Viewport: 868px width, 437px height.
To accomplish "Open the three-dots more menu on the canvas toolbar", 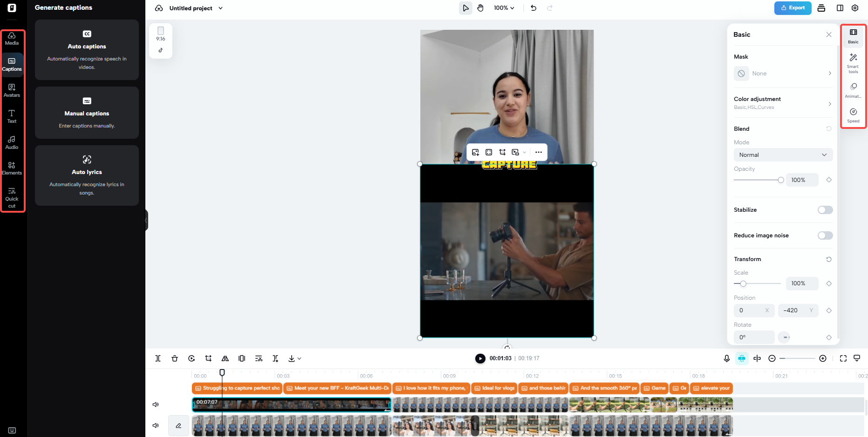I will pos(539,152).
